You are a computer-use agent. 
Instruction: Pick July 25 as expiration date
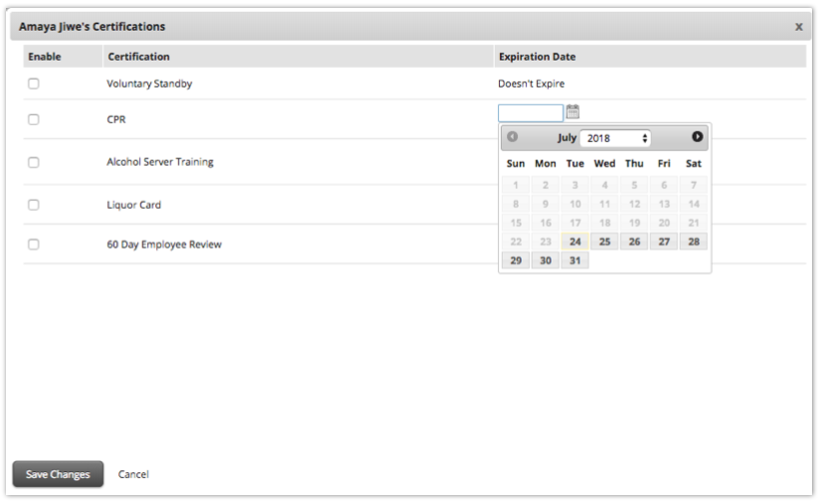(604, 242)
